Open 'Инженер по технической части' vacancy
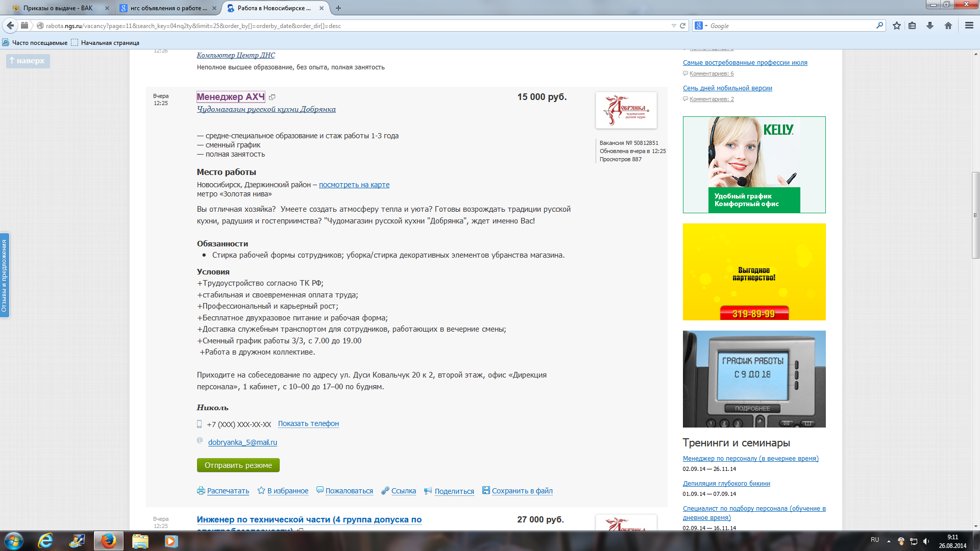Image resolution: width=980 pixels, height=551 pixels. [x=309, y=519]
